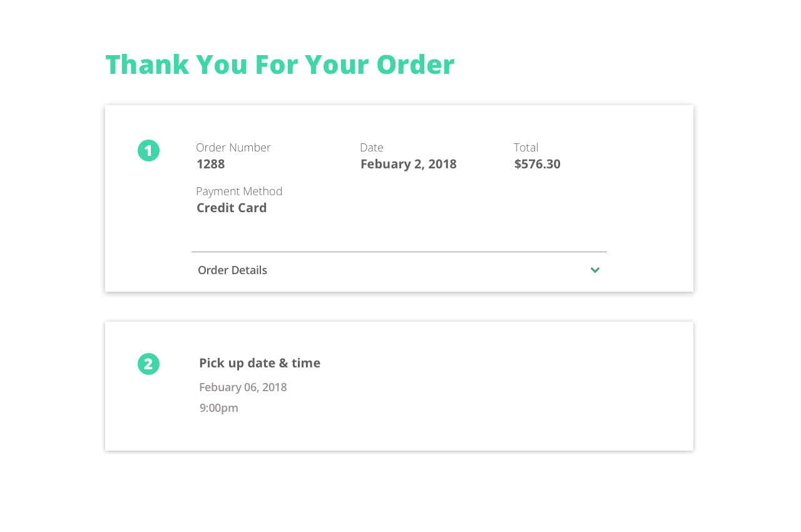
Task: Click the date Febuary 2, 2018
Action: tap(408, 164)
